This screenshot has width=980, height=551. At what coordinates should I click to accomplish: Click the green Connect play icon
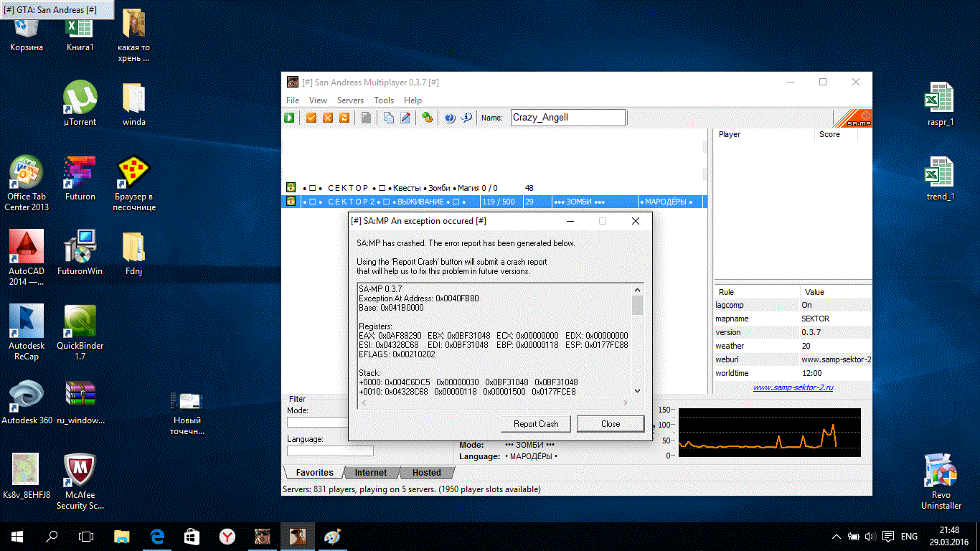289,118
